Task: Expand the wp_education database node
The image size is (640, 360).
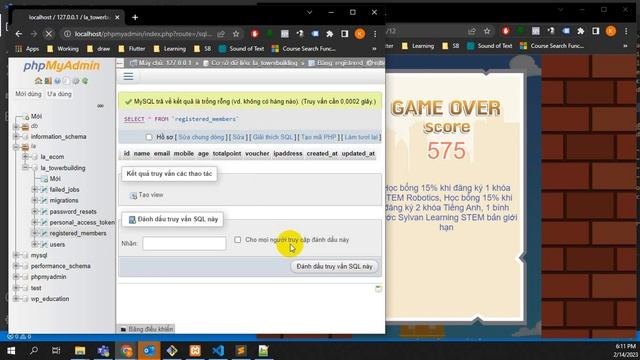Action: [16, 299]
